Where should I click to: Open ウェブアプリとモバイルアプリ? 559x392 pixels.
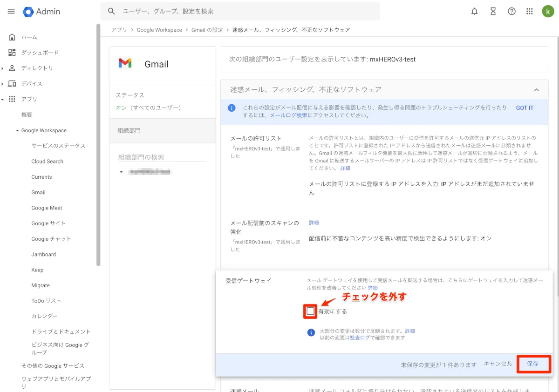(x=56, y=383)
